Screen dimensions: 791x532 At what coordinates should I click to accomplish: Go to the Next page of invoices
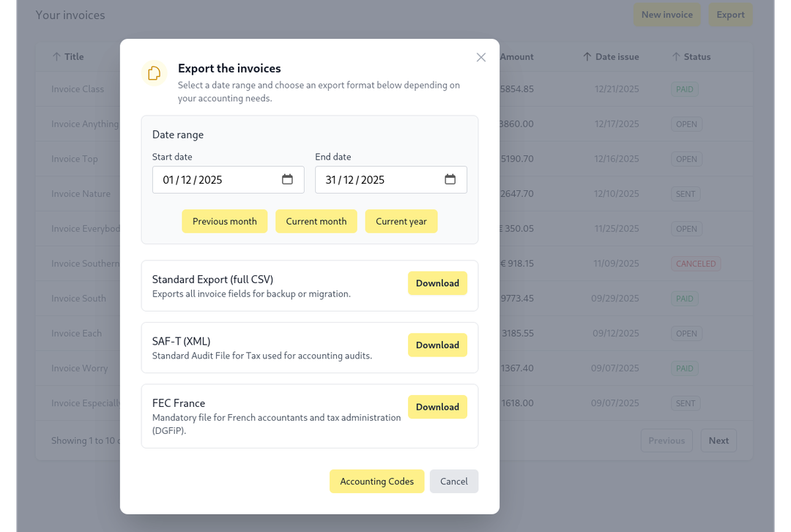pyautogui.click(x=718, y=440)
